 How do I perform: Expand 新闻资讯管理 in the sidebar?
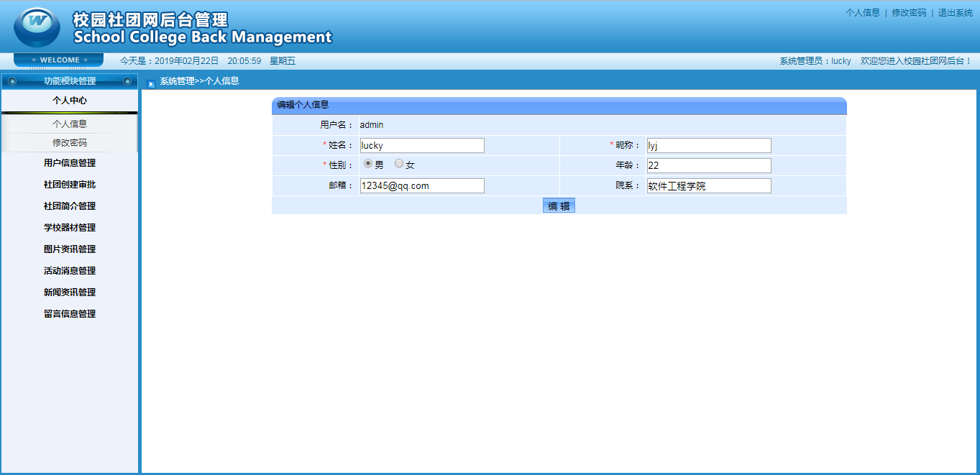(70, 292)
